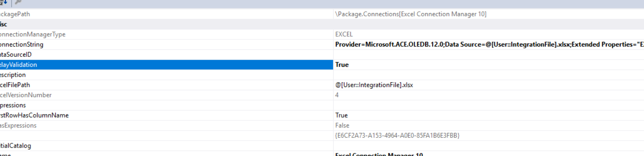
Task: Select the FirstRowHasColumnName property name
Action: pyautogui.click(x=34, y=115)
